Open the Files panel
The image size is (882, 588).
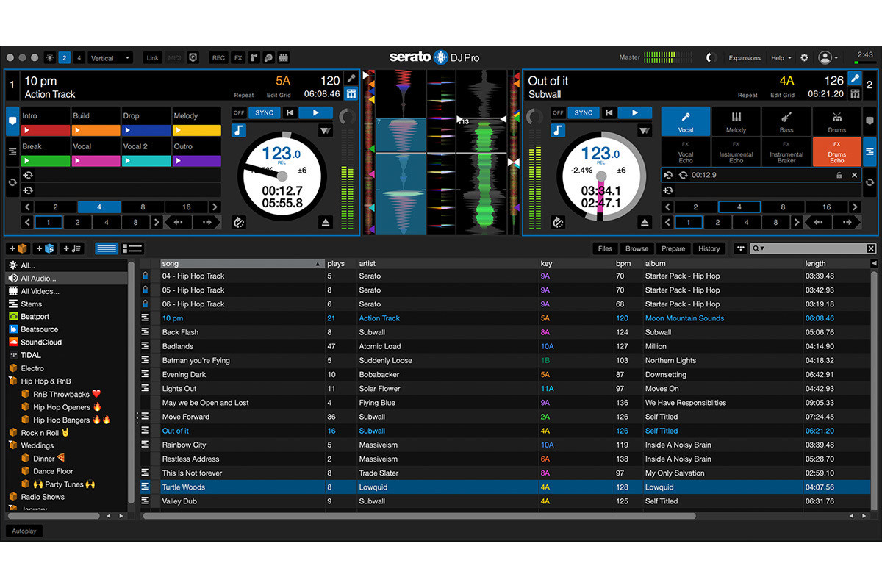coord(605,248)
